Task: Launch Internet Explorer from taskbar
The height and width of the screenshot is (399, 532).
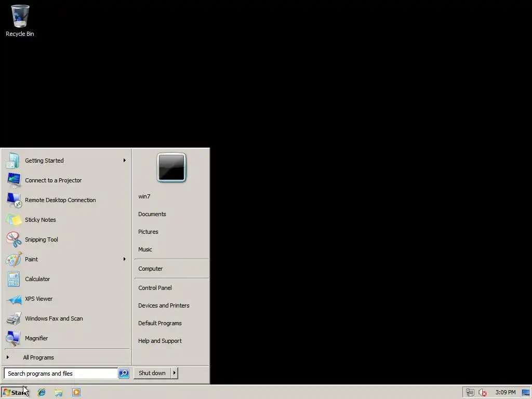Action: [42, 393]
